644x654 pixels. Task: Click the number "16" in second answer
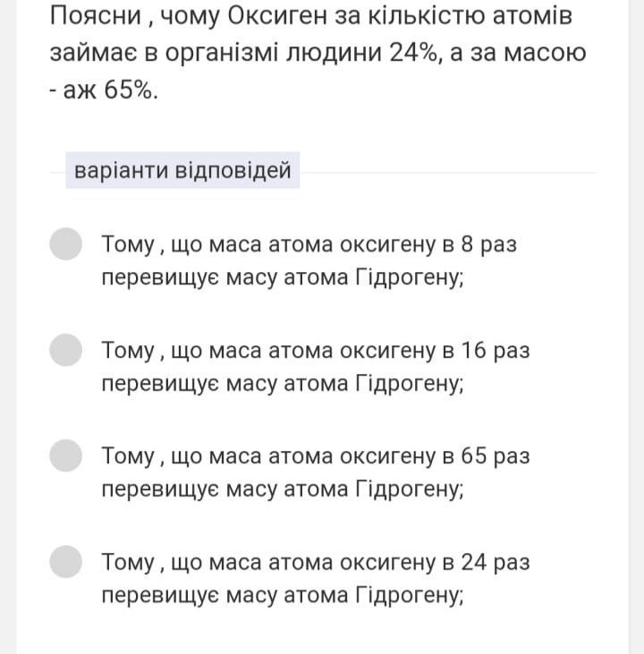point(473,350)
